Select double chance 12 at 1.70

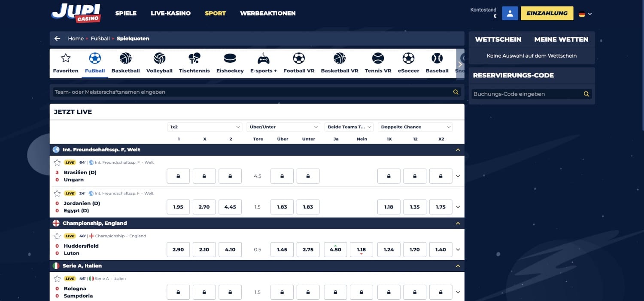[x=415, y=249]
